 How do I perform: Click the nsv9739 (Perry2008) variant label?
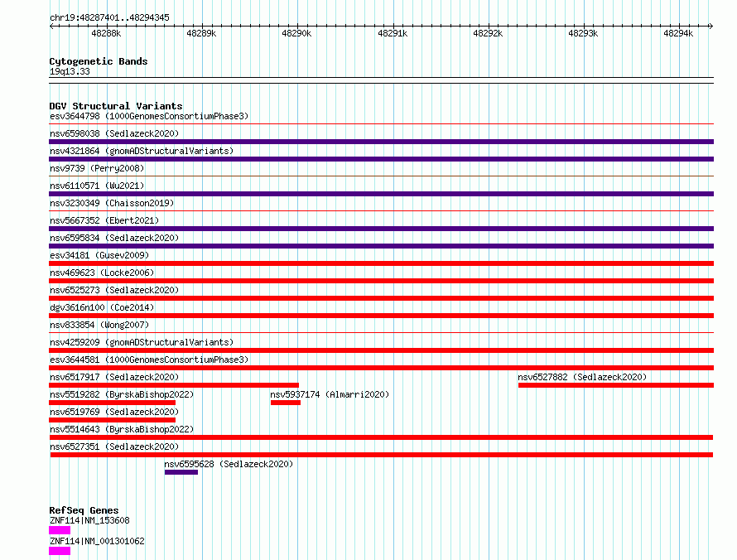tap(97, 168)
